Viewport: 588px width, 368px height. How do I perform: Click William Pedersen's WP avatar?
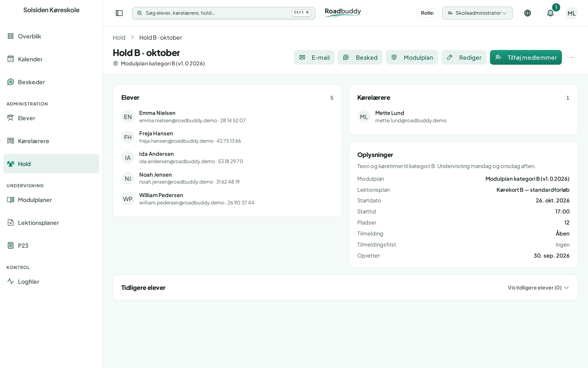point(128,199)
